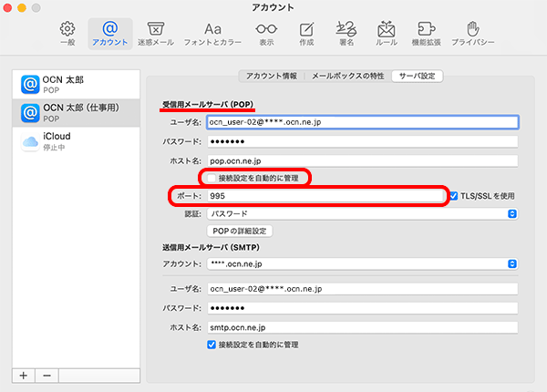Click the SMTP パスワード field

[363, 308]
